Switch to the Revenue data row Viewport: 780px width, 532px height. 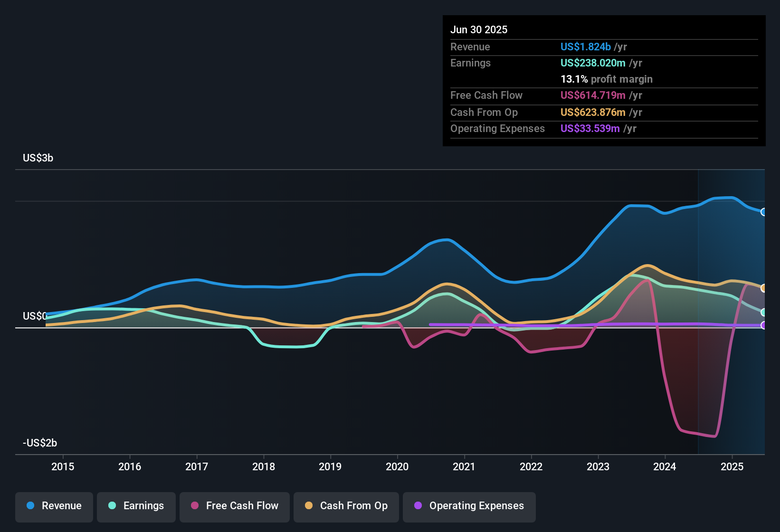pos(523,47)
